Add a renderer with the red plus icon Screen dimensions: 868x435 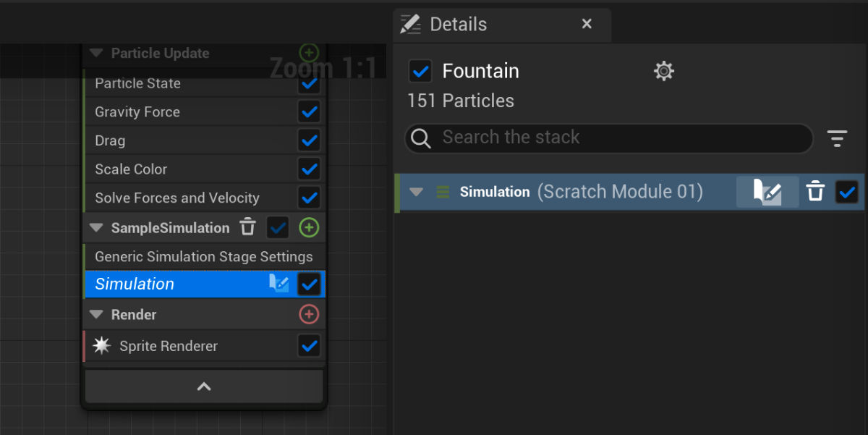[x=309, y=314]
